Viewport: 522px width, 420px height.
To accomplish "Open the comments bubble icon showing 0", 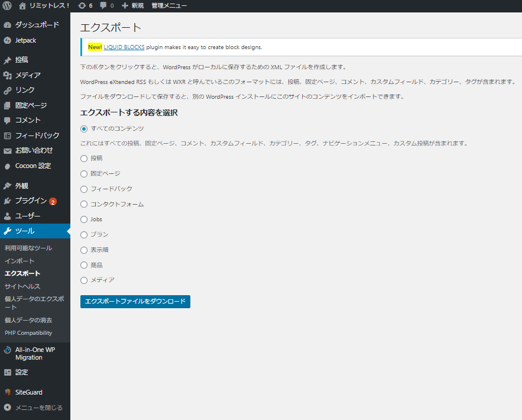I will coord(103,6).
